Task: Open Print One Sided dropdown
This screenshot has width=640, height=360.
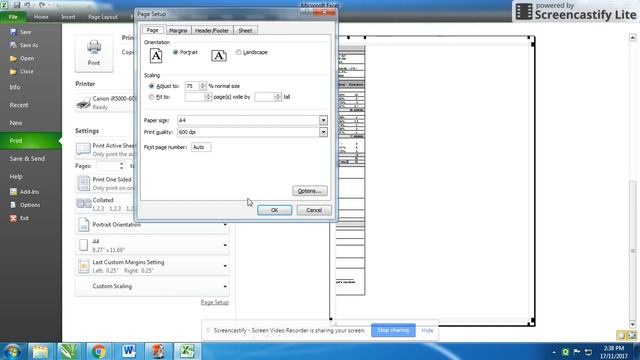Action: pyautogui.click(x=105, y=183)
